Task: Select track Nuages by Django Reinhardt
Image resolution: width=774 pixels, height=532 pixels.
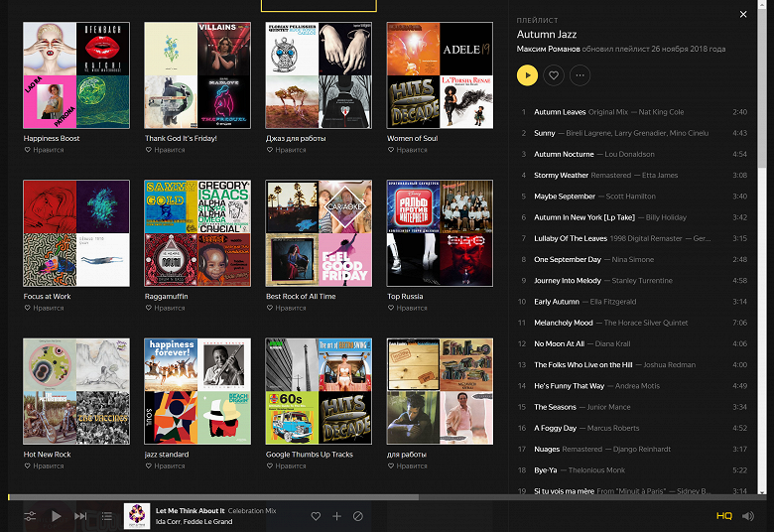Action: (634, 449)
